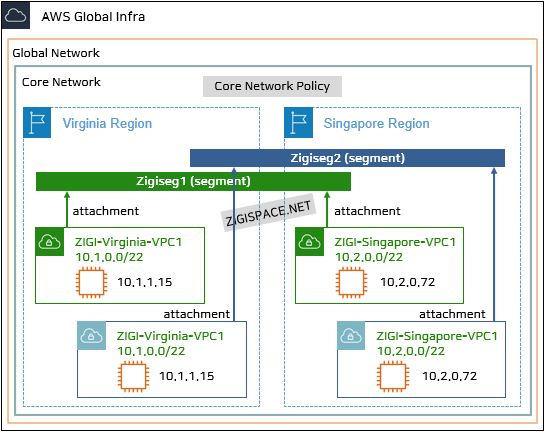Click the Core Network Policy box

[x=272, y=86]
